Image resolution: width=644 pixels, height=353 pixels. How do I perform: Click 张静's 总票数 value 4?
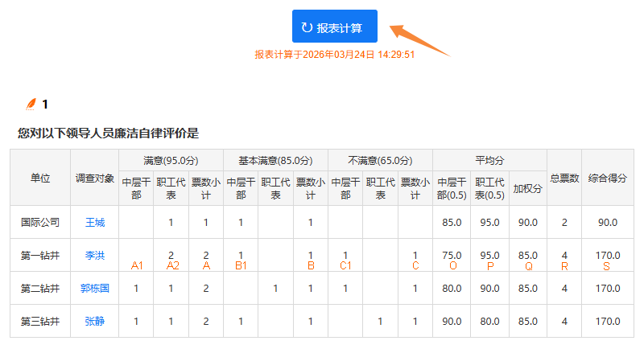[564, 321]
